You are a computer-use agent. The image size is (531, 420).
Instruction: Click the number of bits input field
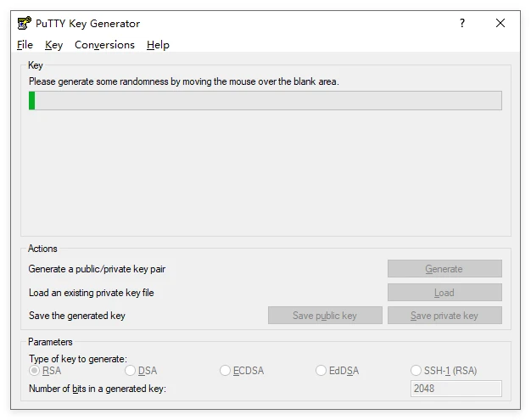coord(456,389)
